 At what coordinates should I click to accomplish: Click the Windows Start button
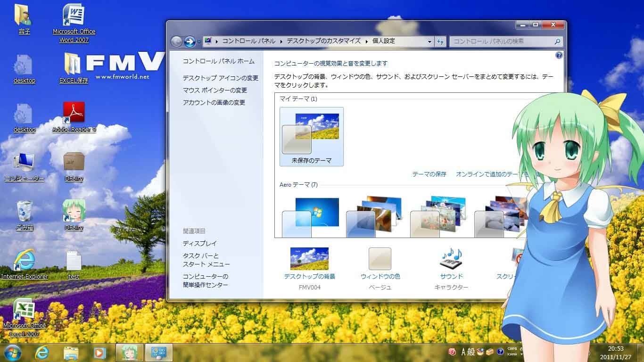click(x=12, y=353)
